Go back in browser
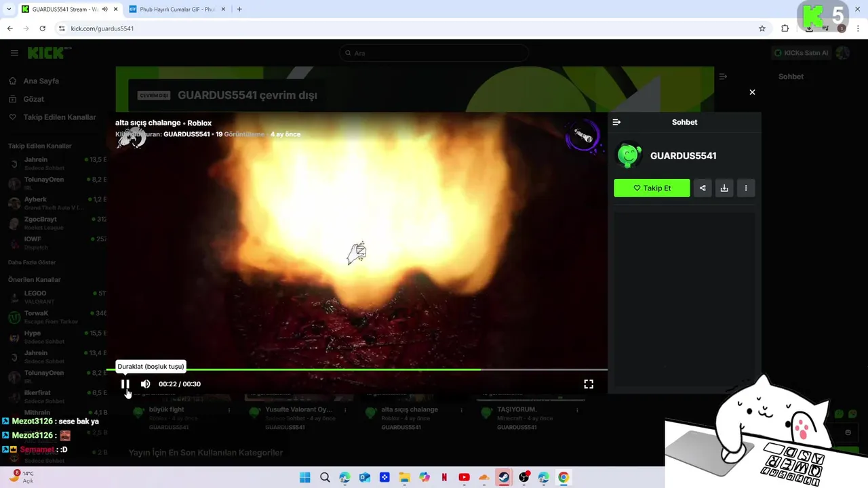Viewport: 868px width, 488px height. pyautogui.click(x=9, y=28)
